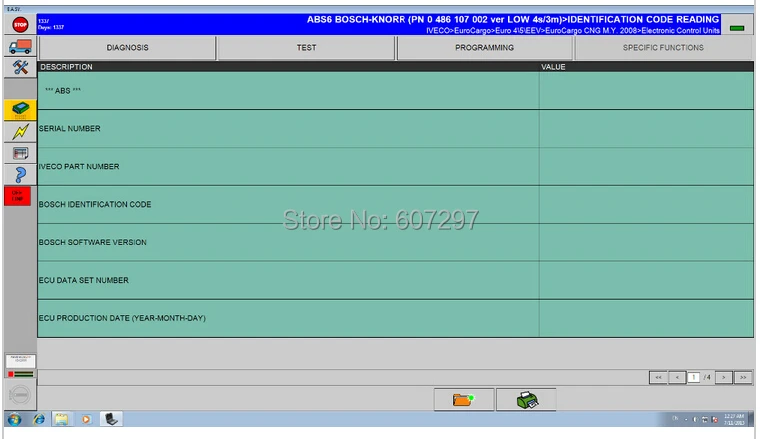This screenshot has width=760, height=439.
Task: Select the ECU PRODUCTION DATE row
Action: [x=396, y=318]
